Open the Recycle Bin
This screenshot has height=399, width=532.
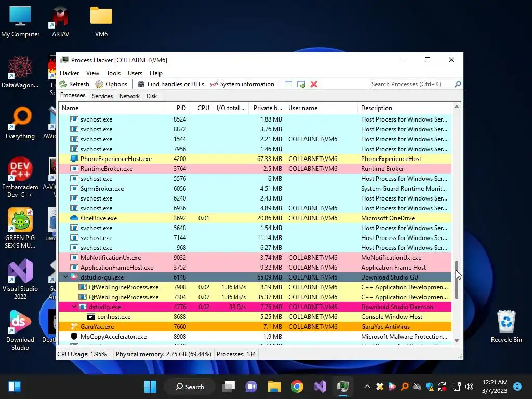(x=506, y=327)
